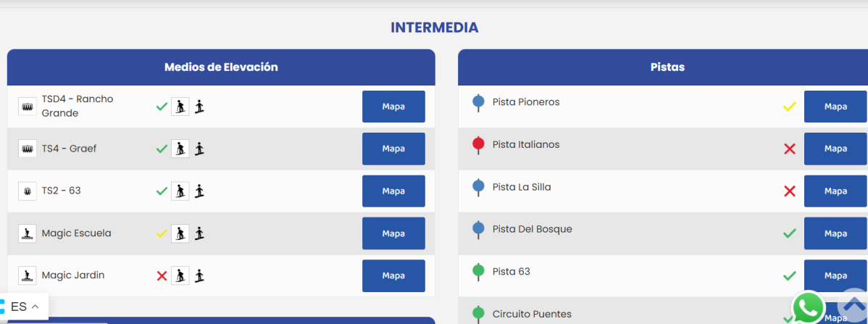Click the red X status for Pista La Silla

pyautogui.click(x=790, y=191)
